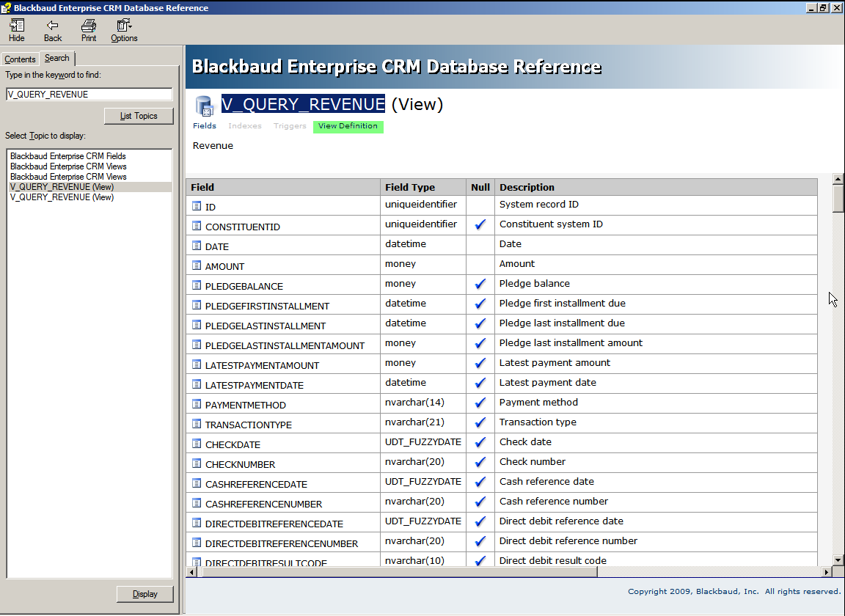Click the field icon for DIRECTDEBITREFERENCENUMBER row
Viewport: 845px width, 616px height.
[x=197, y=543]
